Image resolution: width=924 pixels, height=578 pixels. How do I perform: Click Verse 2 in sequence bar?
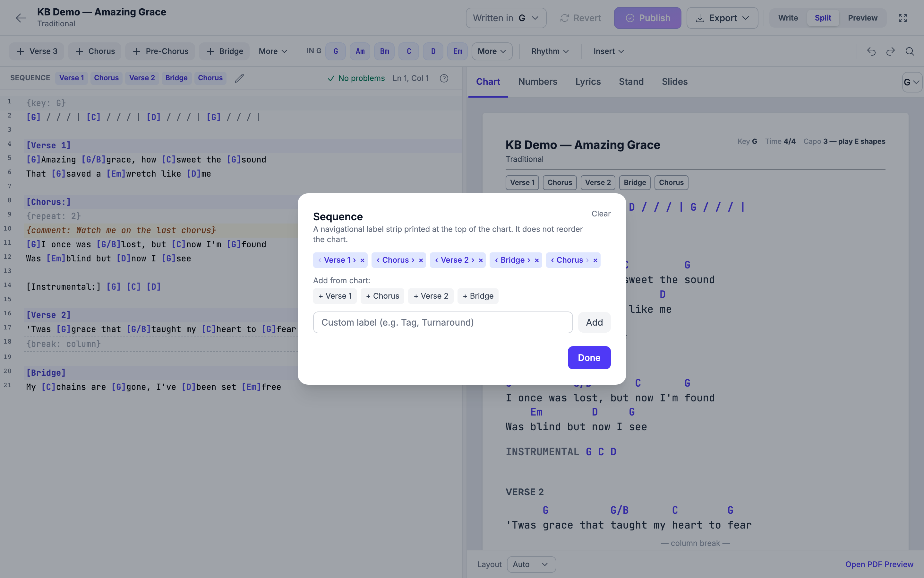pyautogui.click(x=142, y=78)
